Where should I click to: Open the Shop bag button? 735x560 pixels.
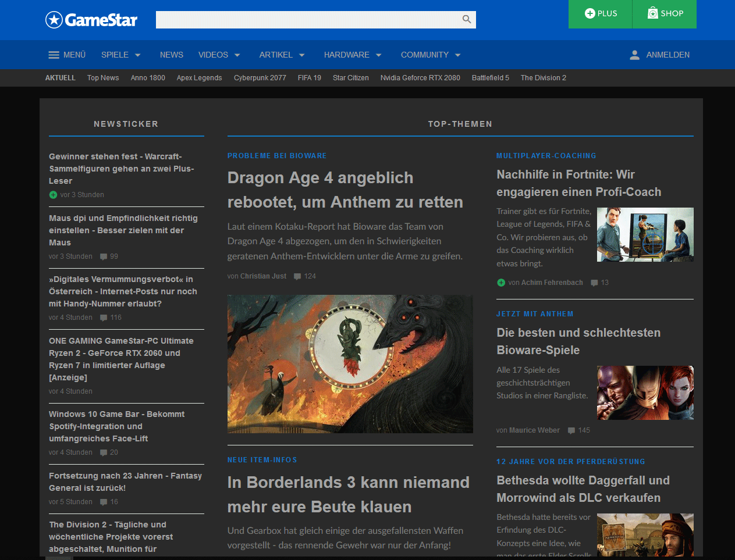pos(665,14)
